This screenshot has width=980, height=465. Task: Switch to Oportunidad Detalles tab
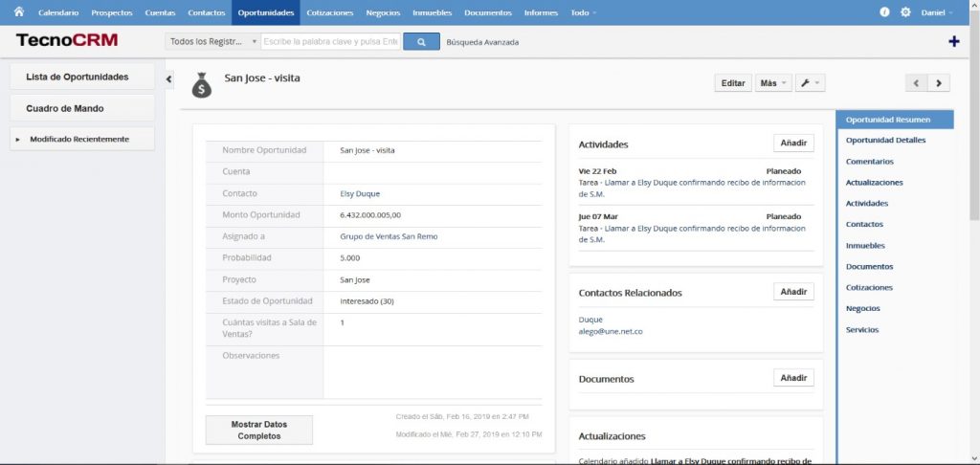(x=885, y=141)
